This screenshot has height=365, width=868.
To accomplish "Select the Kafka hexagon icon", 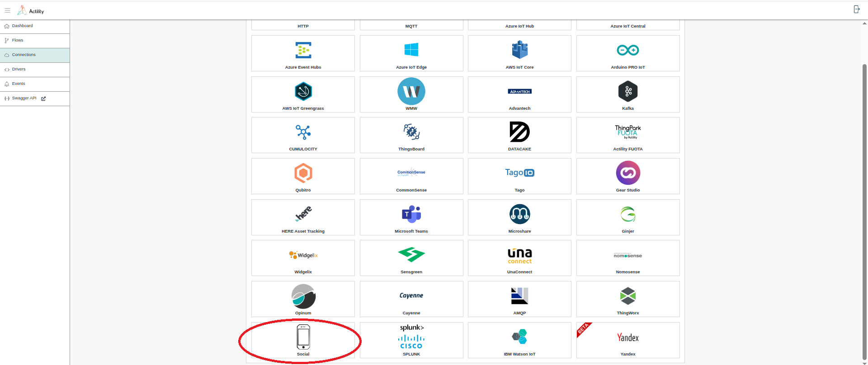I will [628, 91].
